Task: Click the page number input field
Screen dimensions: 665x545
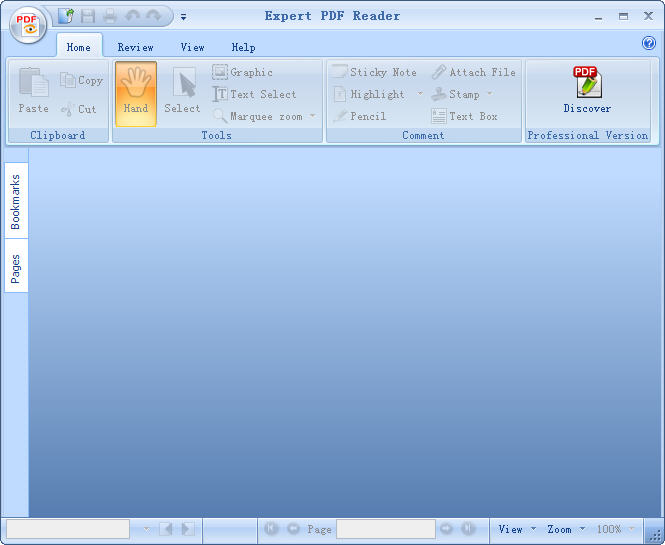Action: click(x=385, y=529)
